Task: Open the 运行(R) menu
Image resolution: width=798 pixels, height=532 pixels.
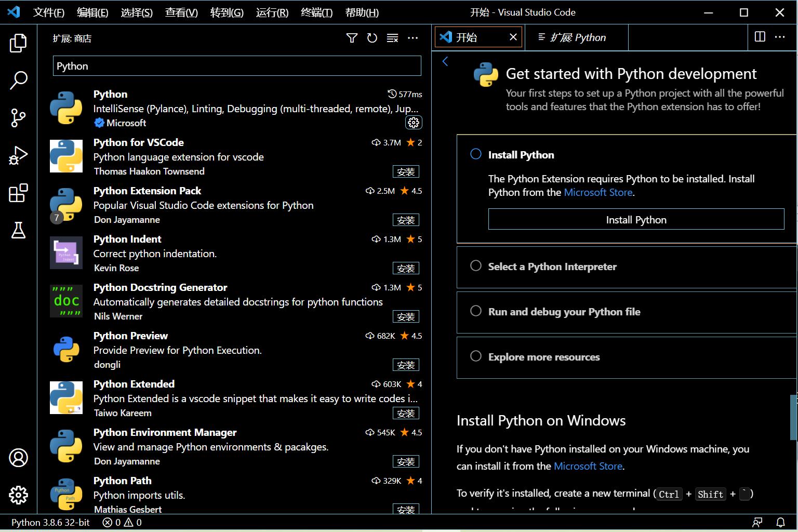Action: (x=272, y=12)
